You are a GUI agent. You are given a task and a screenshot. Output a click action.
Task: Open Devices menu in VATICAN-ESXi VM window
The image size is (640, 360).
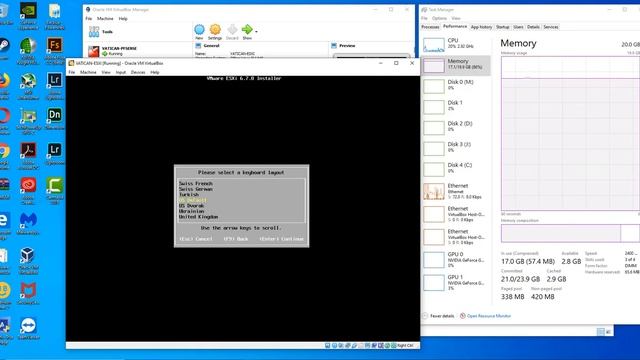click(138, 72)
